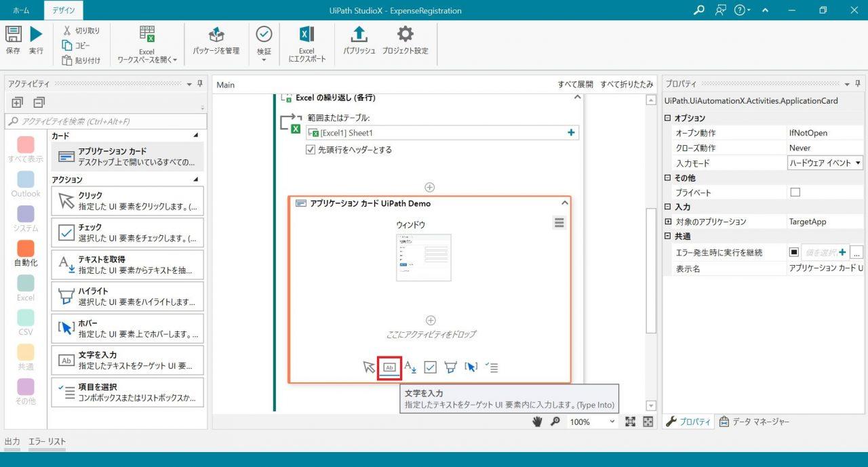Click the activity search field

point(105,121)
